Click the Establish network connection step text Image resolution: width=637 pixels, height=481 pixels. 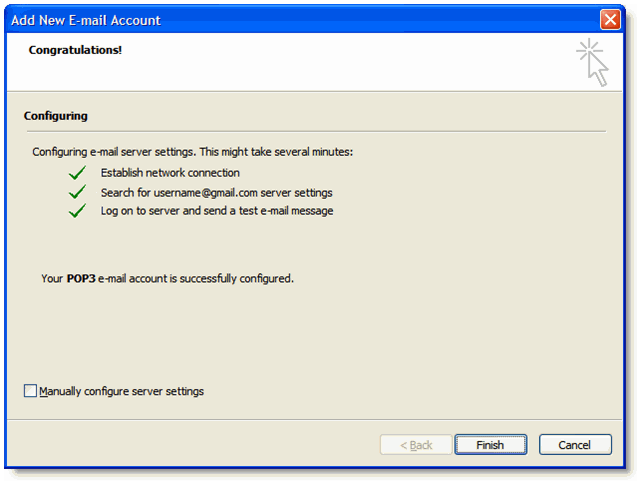pos(170,173)
